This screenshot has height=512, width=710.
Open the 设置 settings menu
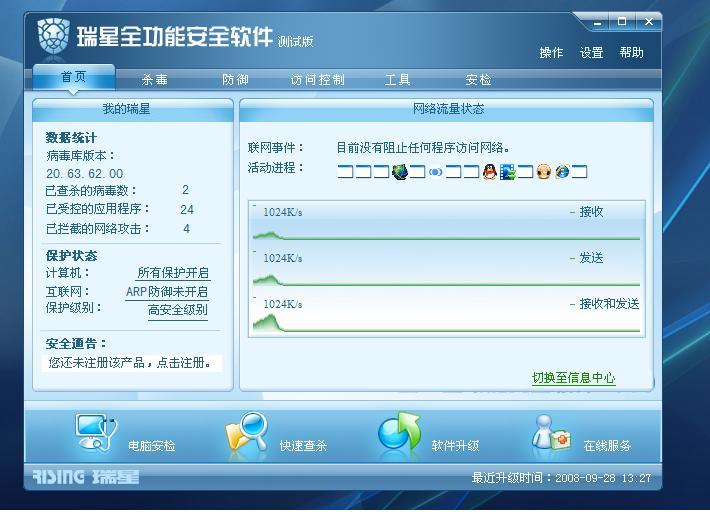[591, 53]
